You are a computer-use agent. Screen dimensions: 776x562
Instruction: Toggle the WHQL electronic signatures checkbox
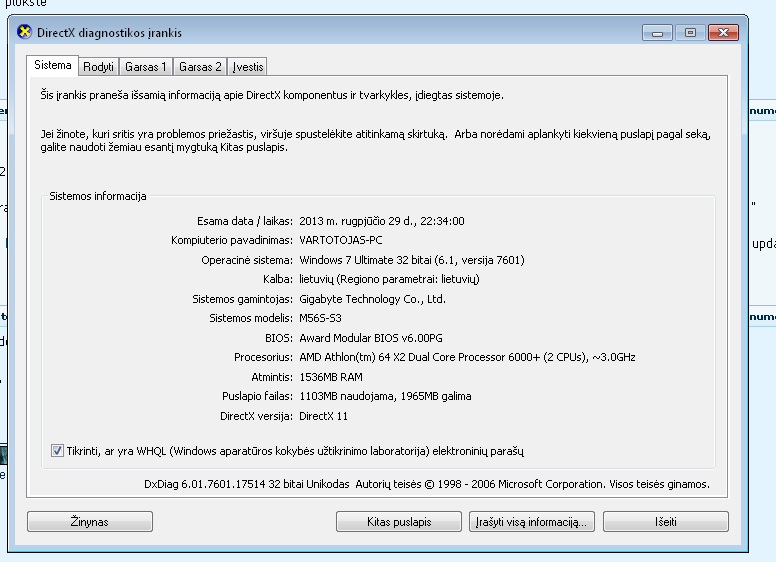57,451
